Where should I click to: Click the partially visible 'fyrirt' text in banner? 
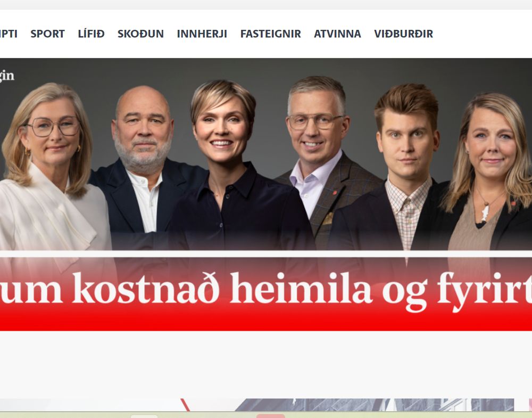pos(485,291)
